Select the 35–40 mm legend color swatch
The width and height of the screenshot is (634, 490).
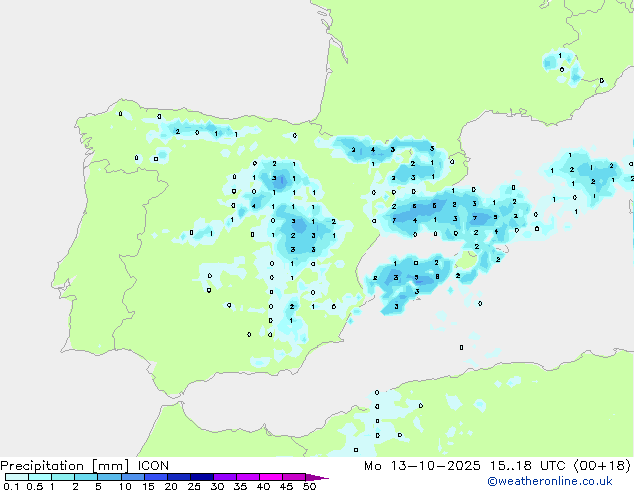[247, 477]
